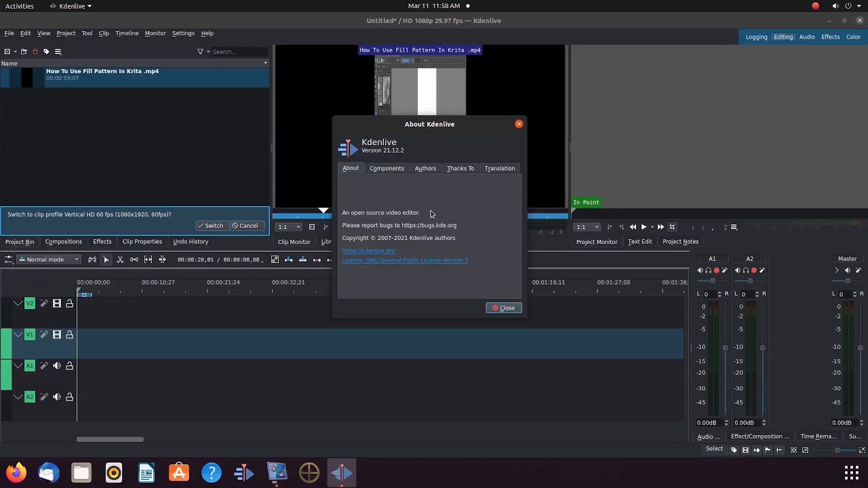Expand the Master mixer side panel arrow
Image resolution: width=868 pixels, height=488 pixels.
point(836,270)
